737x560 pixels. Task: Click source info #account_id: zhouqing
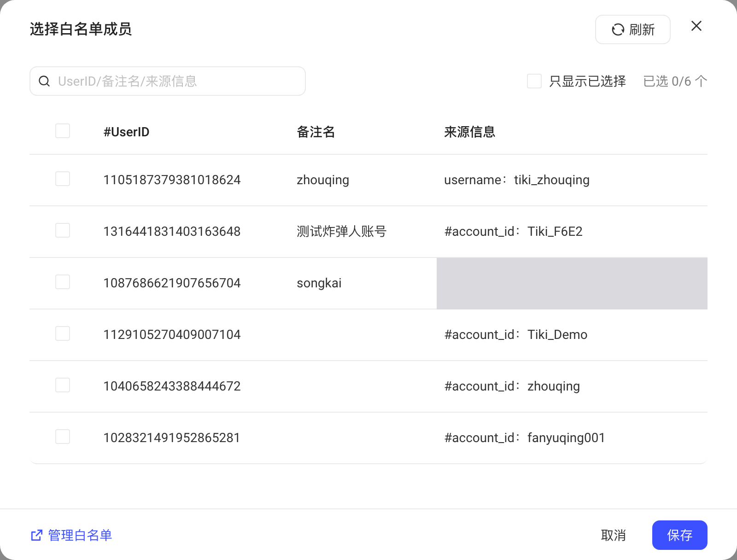pyautogui.click(x=512, y=386)
